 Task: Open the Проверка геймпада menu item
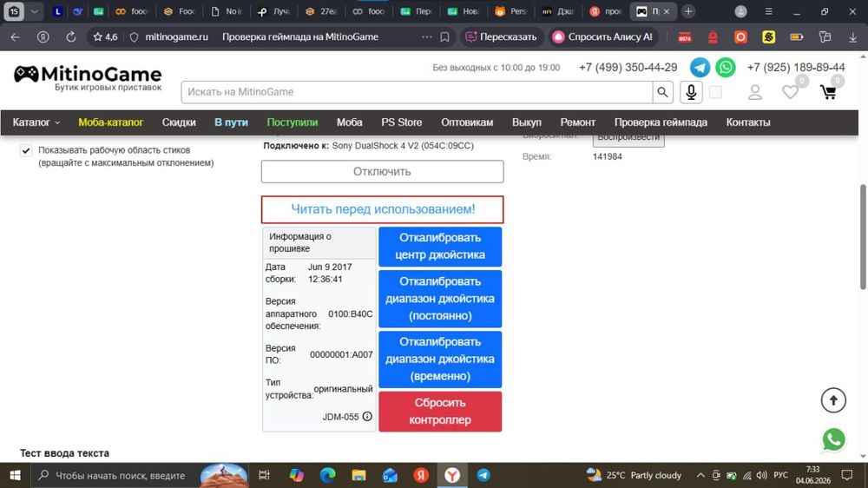[661, 122]
